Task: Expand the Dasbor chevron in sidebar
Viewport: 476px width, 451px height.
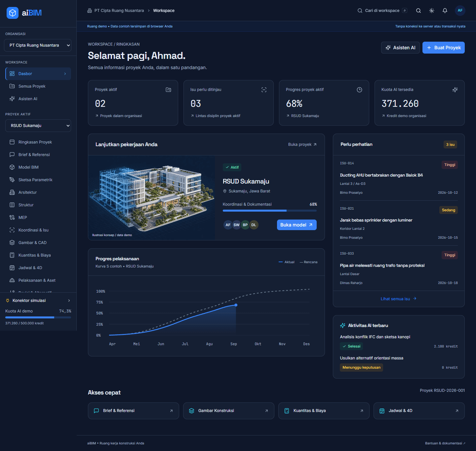Action: pyautogui.click(x=65, y=74)
